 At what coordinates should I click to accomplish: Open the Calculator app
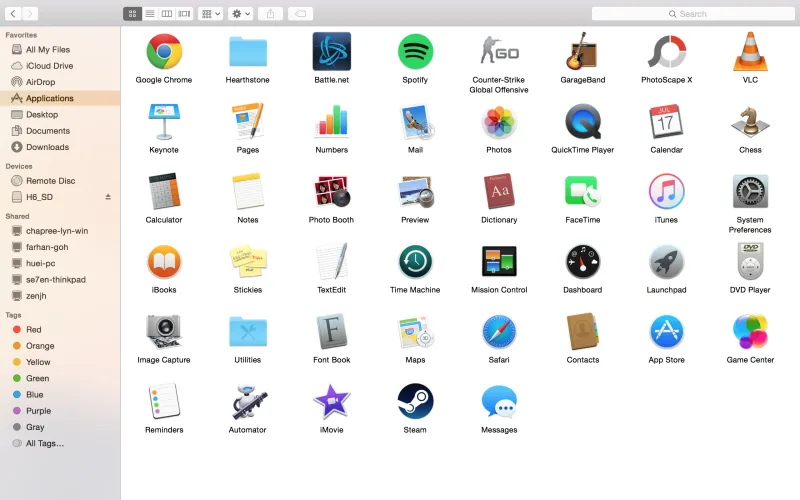pyautogui.click(x=164, y=191)
